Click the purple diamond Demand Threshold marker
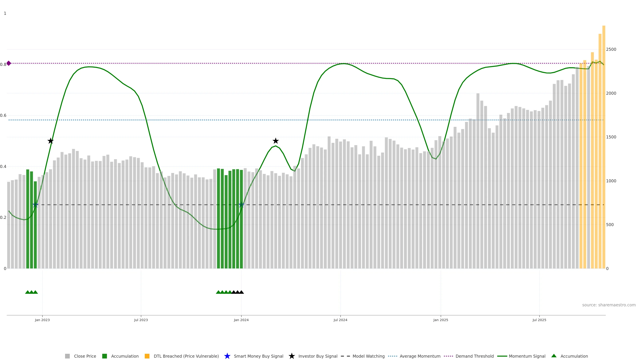Viewport: 644px width, 362px height. [x=9, y=63]
